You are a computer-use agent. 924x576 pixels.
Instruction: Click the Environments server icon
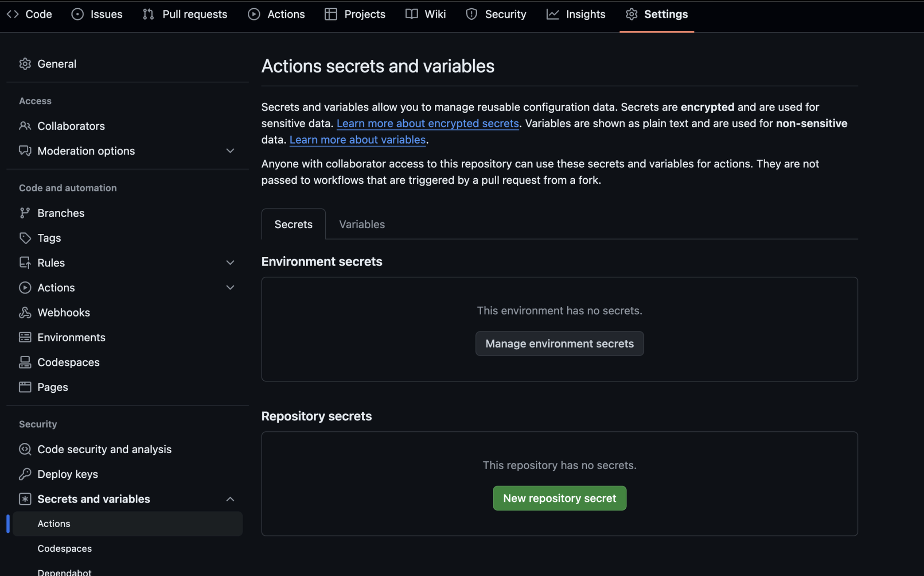click(x=25, y=337)
